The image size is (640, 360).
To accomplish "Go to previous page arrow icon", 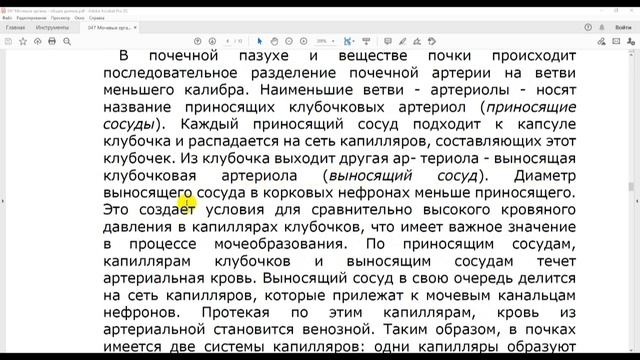I will click(198, 41).
